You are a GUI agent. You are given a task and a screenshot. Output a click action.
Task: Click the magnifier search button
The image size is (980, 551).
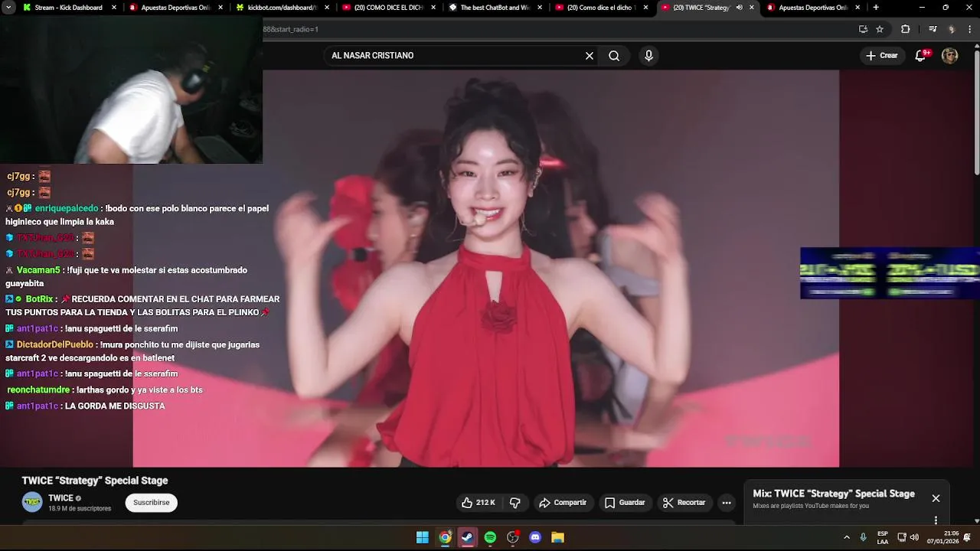tap(614, 56)
